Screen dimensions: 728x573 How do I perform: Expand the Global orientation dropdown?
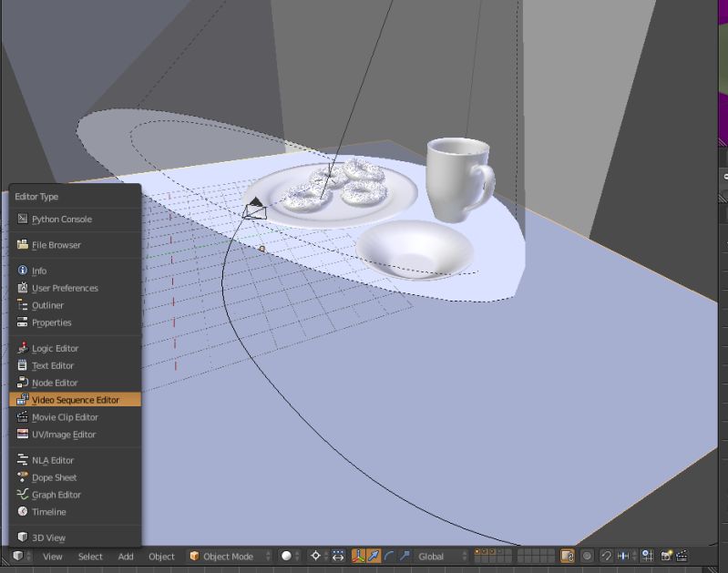pos(441,556)
